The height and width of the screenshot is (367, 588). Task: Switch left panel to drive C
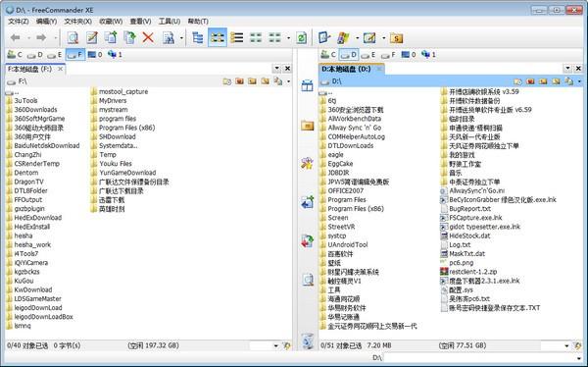click(x=15, y=55)
